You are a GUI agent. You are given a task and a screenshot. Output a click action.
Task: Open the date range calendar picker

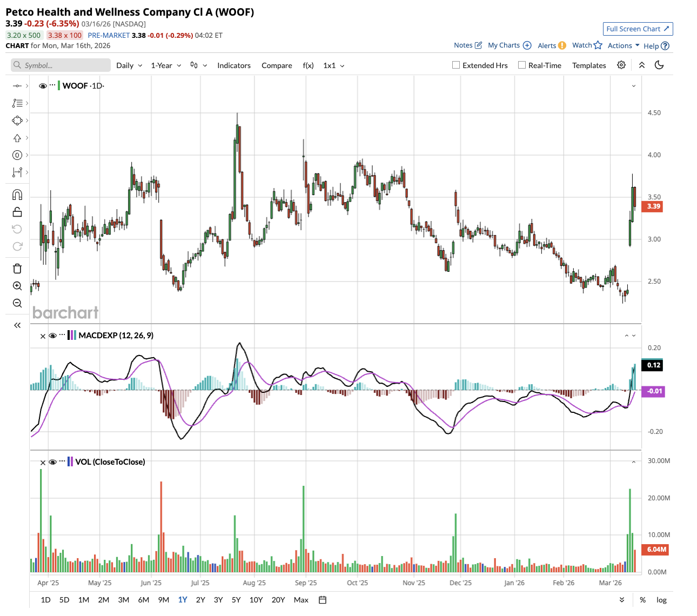(323, 600)
